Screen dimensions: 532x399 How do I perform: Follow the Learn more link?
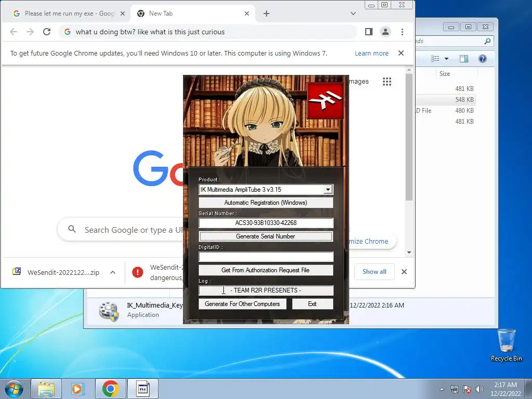(x=371, y=54)
